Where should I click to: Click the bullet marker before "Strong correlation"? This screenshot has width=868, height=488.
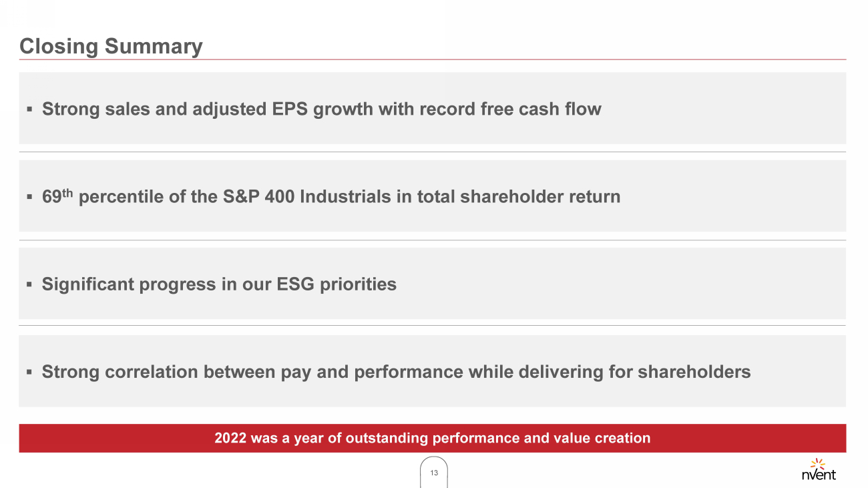point(29,372)
